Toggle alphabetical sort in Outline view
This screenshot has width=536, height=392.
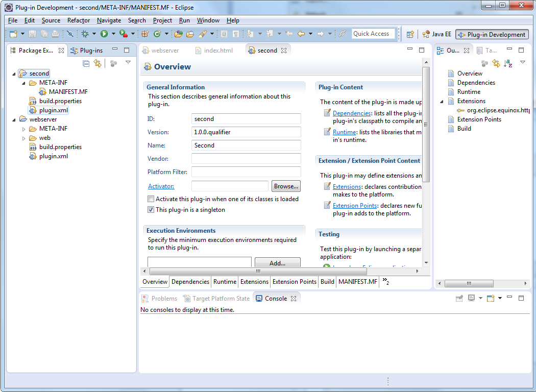tap(508, 63)
